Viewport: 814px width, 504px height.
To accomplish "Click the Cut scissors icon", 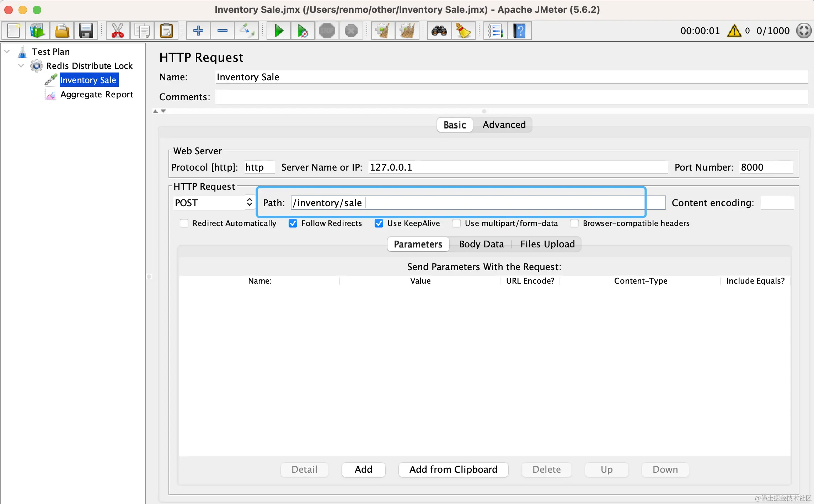I will pyautogui.click(x=118, y=31).
